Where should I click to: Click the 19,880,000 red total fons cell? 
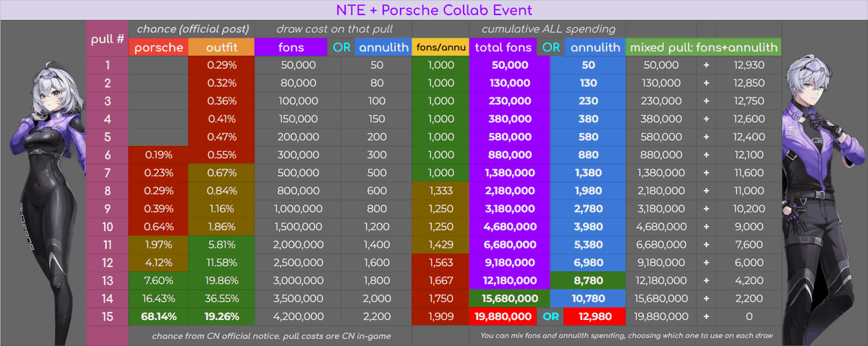click(x=503, y=316)
